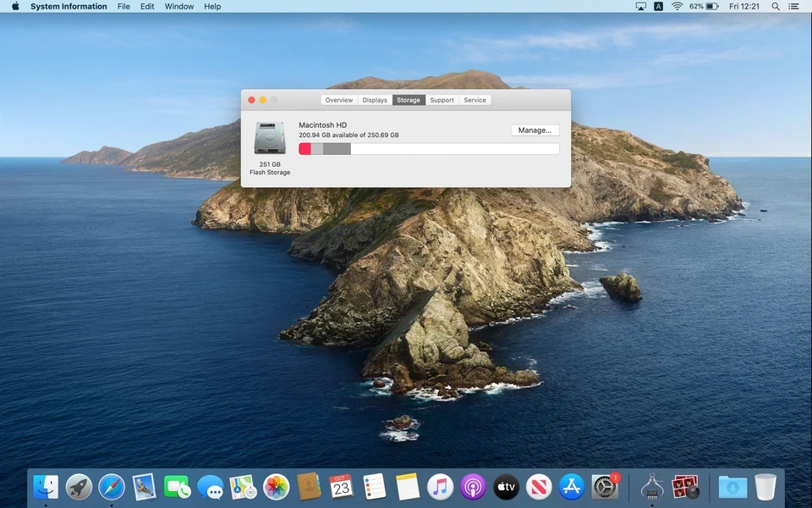This screenshot has width=812, height=508.
Task: Click the 200.94 GB available text
Action: click(x=348, y=135)
